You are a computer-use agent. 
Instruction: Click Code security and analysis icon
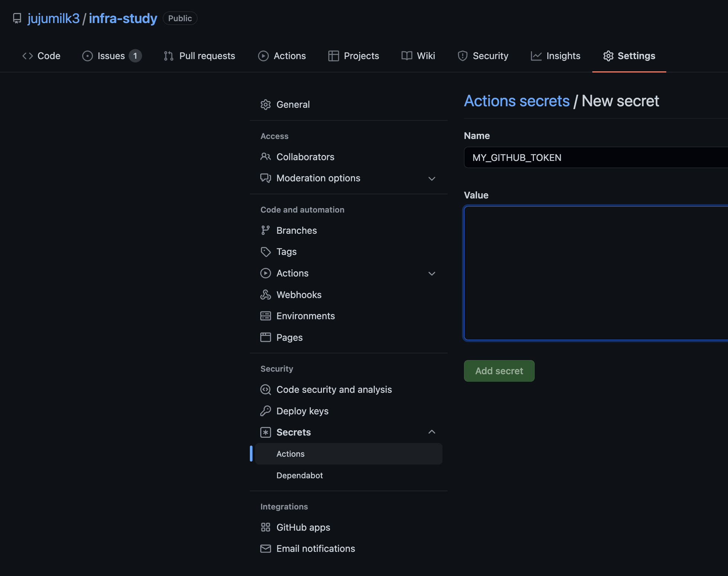pos(265,389)
